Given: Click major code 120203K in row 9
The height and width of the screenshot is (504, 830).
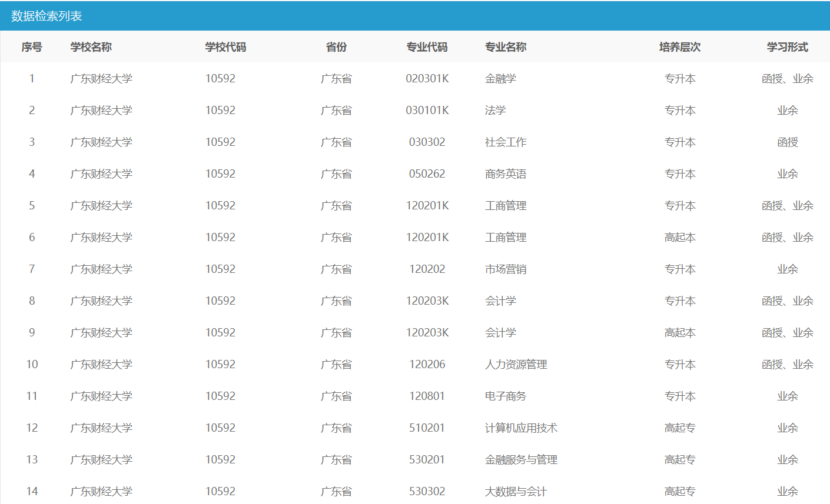Looking at the screenshot, I should 427,333.
